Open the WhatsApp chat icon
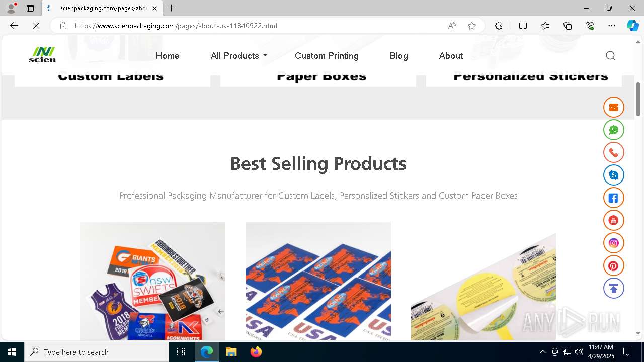Viewport: 644px width, 362px height. coord(613,130)
